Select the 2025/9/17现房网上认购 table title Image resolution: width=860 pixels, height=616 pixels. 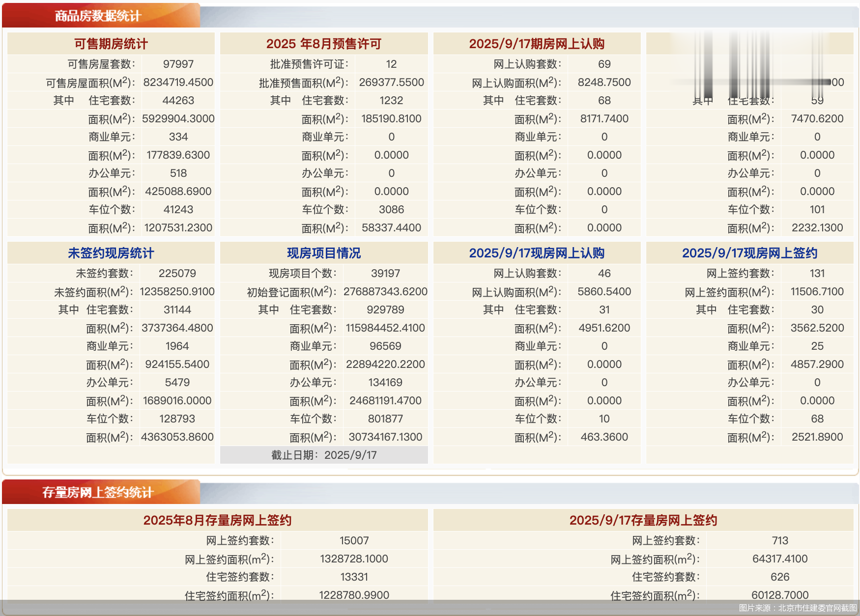coord(537,253)
